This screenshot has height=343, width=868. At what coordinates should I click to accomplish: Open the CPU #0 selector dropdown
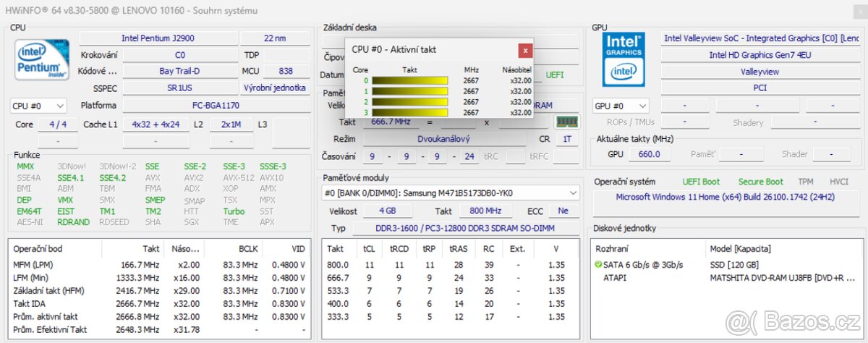(38, 106)
